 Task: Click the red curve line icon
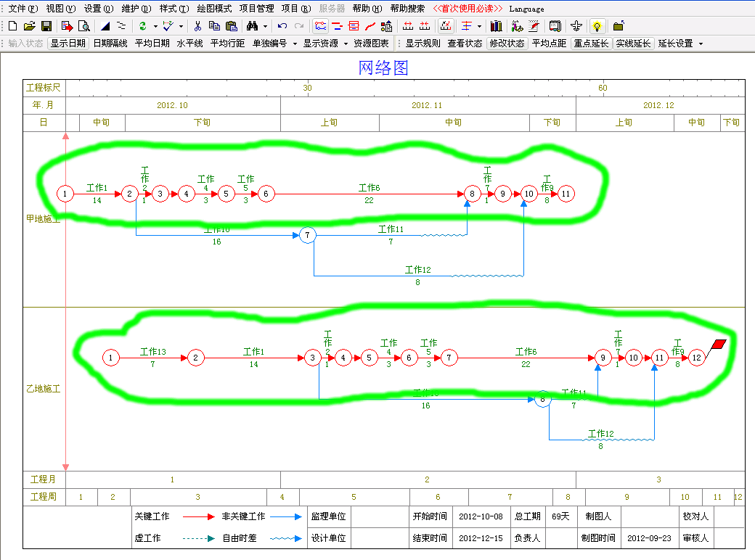[370, 26]
